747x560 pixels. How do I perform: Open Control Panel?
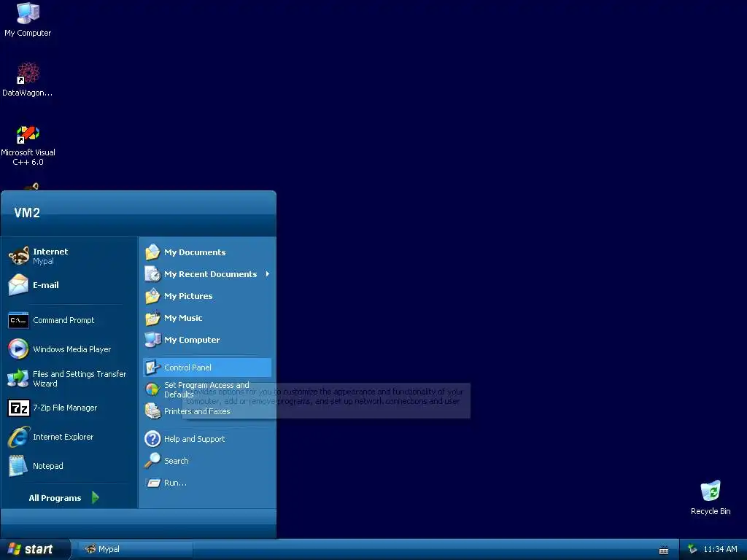(207, 367)
